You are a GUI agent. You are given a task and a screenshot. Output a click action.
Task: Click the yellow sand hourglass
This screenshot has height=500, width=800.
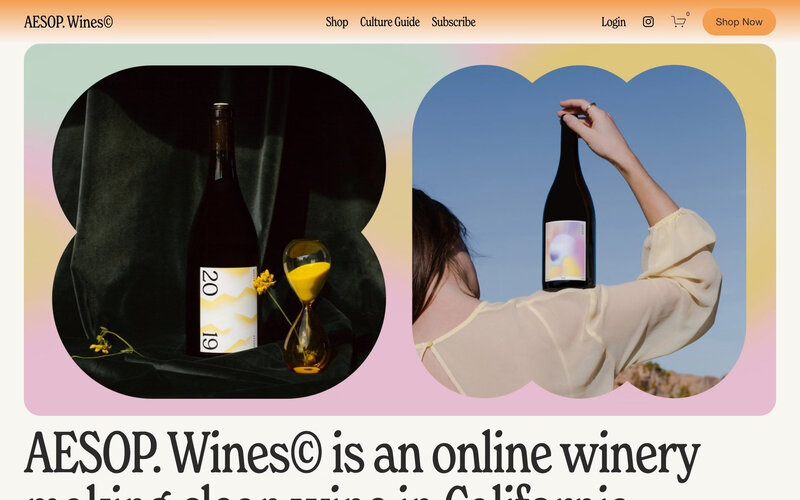click(307, 306)
